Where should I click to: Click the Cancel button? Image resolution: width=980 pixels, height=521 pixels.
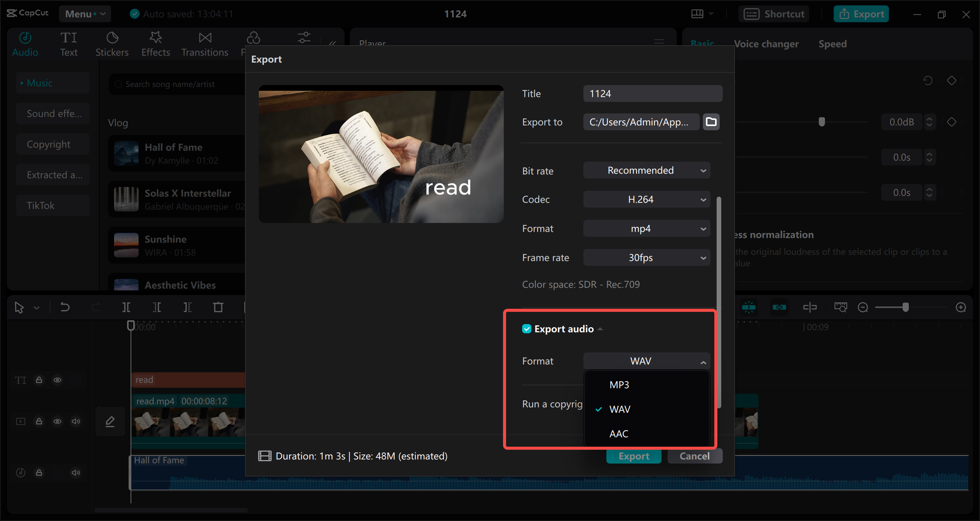pos(695,456)
